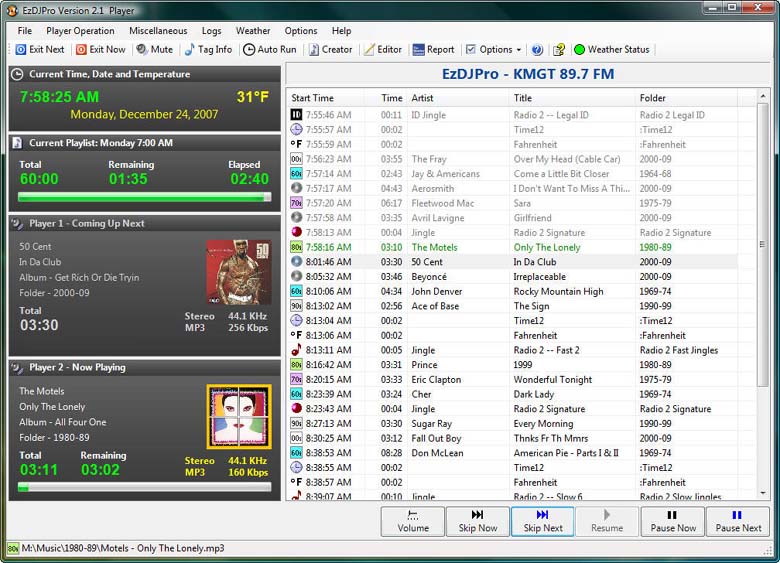Click the Skip Now button
Image resolution: width=780 pixels, height=563 pixels.
pos(478,521)
